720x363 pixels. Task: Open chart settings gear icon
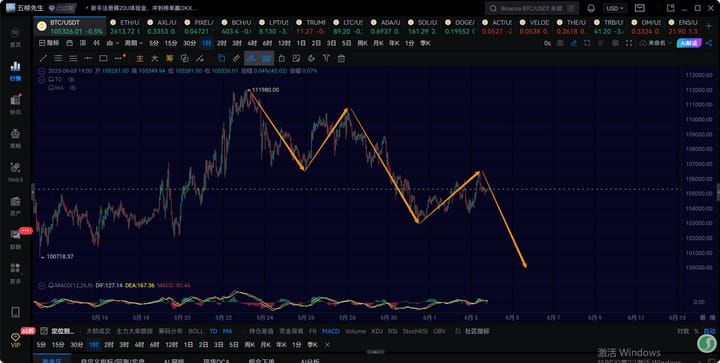[x=615, y=43]
